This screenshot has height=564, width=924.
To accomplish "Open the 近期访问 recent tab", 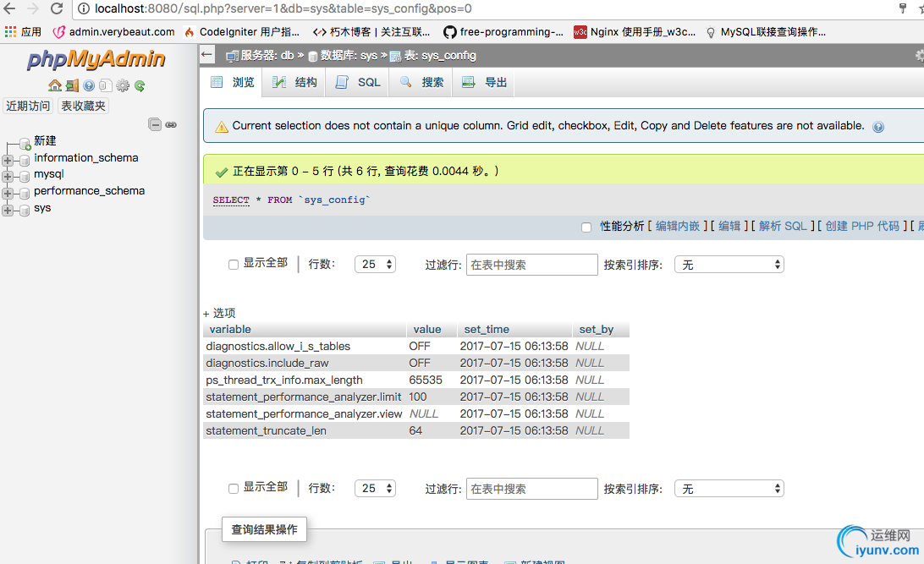I will [28, 106].
